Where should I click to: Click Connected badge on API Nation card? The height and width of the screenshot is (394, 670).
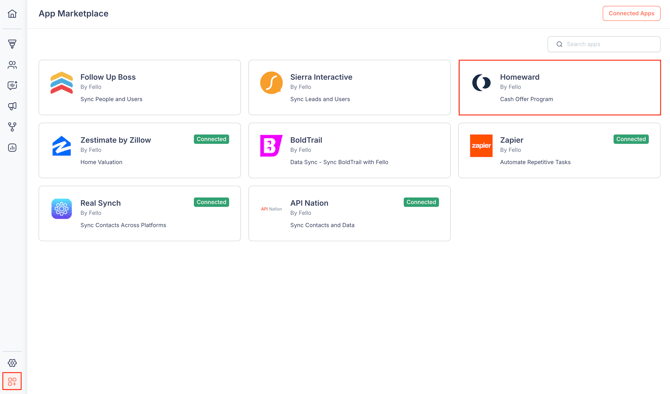tap(421, 202)
